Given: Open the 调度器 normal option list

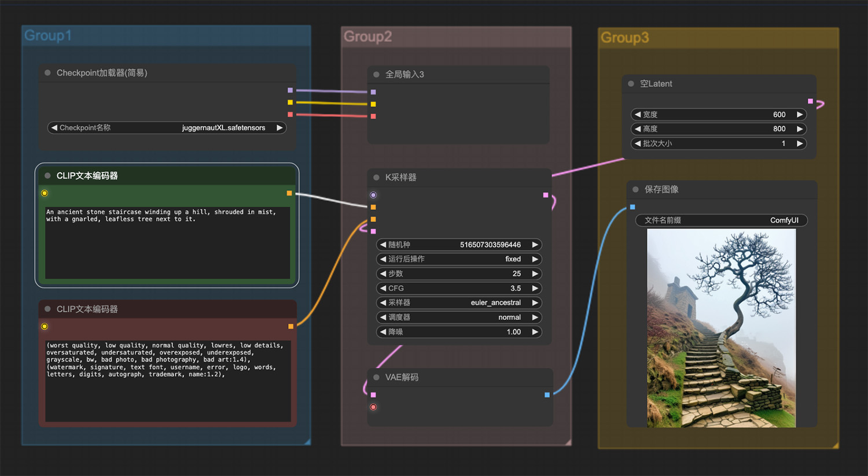Looking at the screenshot, I should [459, 317].
